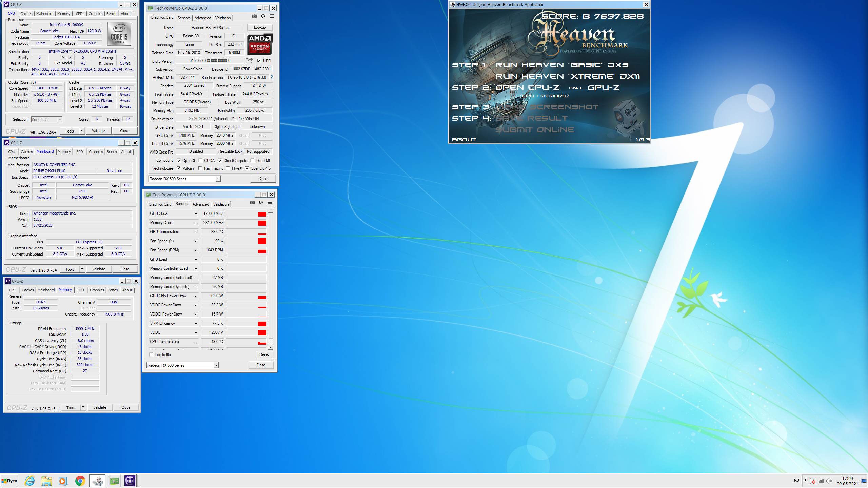The image size is (868, 488).
Task: Click the bus interface question mark icon
Action: coord(271,77)
